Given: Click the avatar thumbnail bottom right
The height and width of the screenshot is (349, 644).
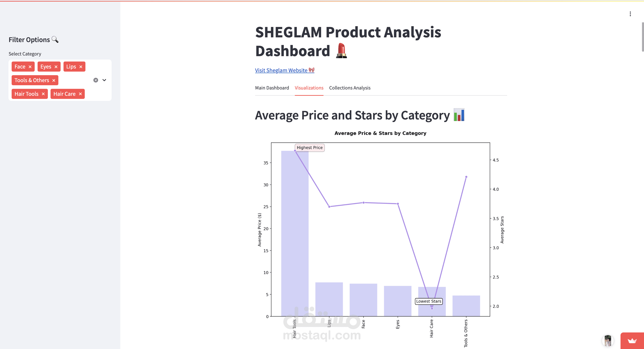Looking at the screenshot, I should pos(608,341).
